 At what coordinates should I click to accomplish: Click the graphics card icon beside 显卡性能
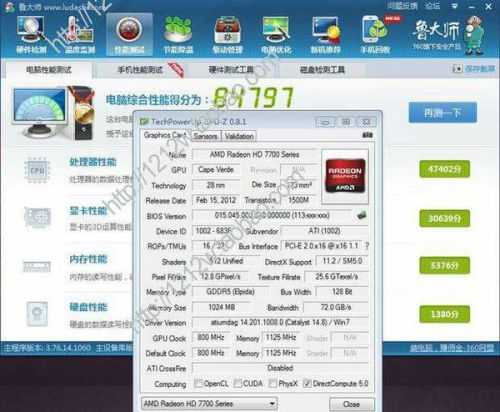coord(37,218)
